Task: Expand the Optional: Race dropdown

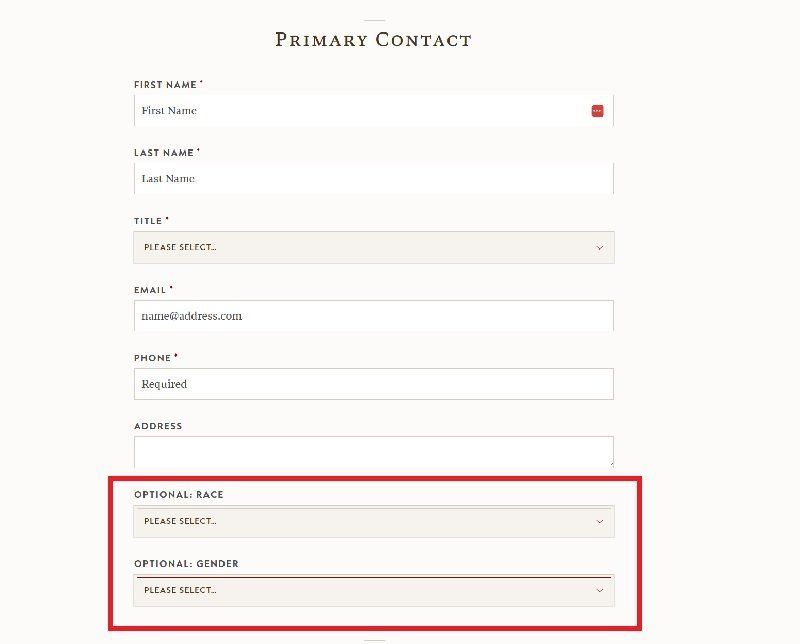Action: coord(373,521)
